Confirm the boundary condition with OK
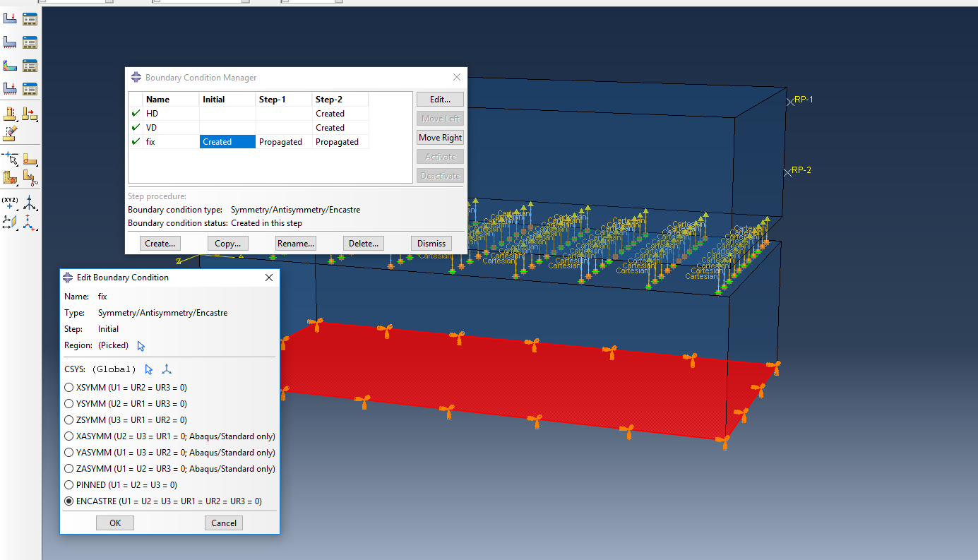This screenshot has height=560, width=978. pos(114,523)
